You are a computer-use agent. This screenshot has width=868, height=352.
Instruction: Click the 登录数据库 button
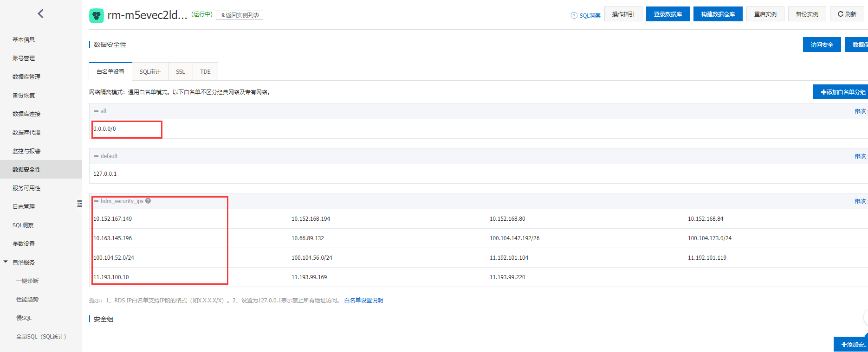tap(667, 14)
